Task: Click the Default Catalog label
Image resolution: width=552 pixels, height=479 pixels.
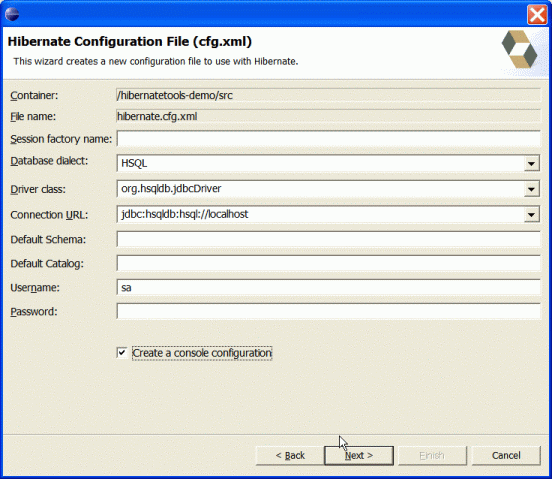Action: point(47,264)
